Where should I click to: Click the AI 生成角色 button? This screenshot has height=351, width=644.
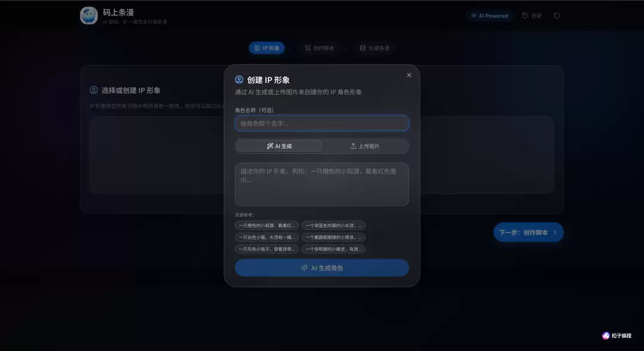321,268
